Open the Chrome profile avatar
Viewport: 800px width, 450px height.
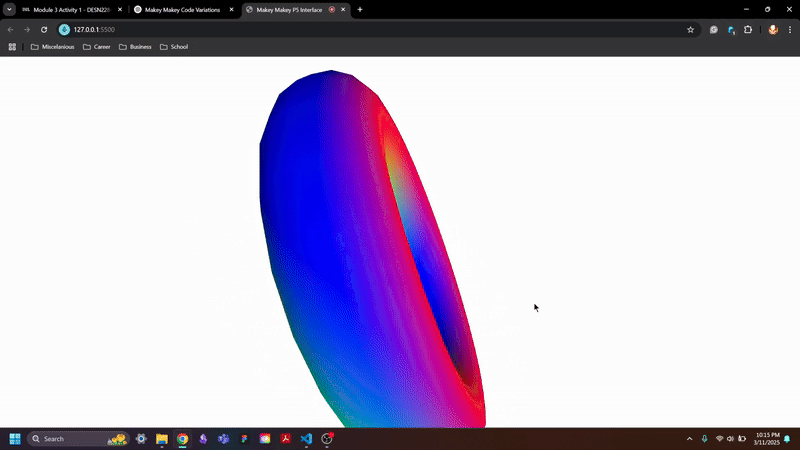click(773, 30)
